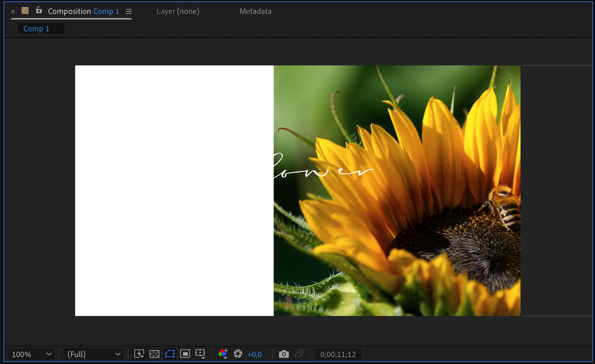Open grid and guide options
595x364 pixels.
[200, 354]
